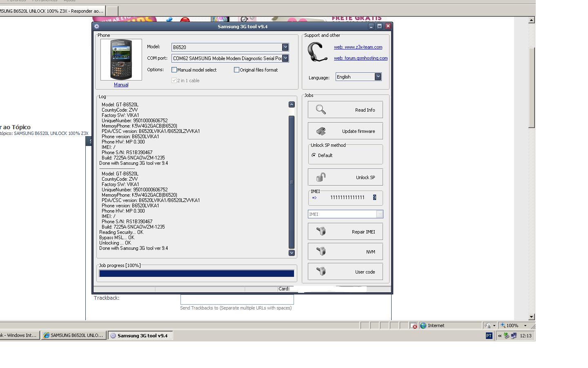Open the Model dropdown showing B6520

click(x=285, y=47)
